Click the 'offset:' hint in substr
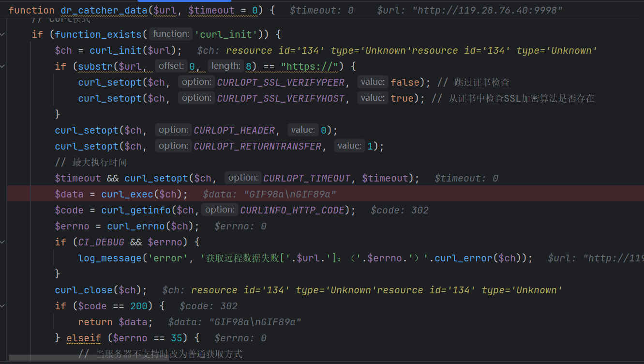This screenshot has width=644, height=364. point(170,66)
